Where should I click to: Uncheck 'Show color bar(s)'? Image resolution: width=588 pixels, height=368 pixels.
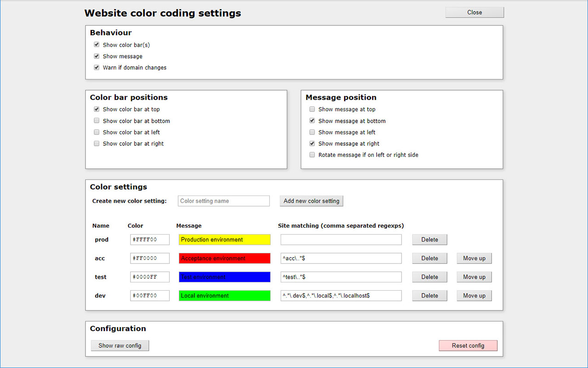coord(96,45)
